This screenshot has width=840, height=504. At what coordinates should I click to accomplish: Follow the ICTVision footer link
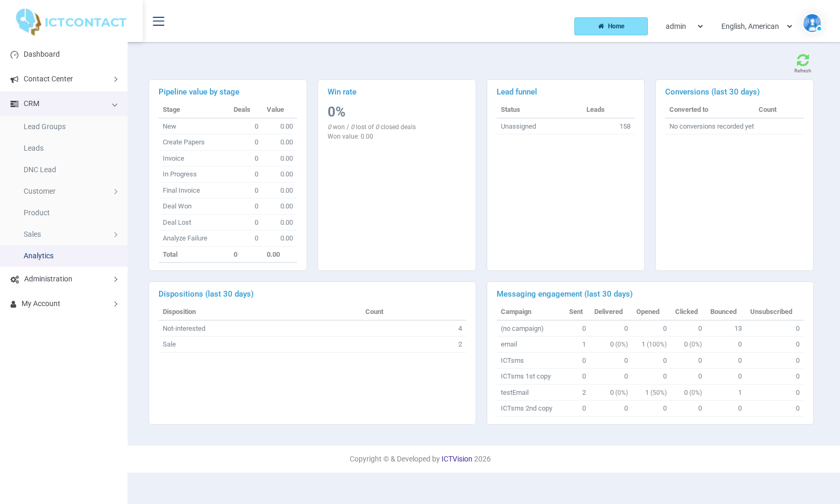(457, 459)
